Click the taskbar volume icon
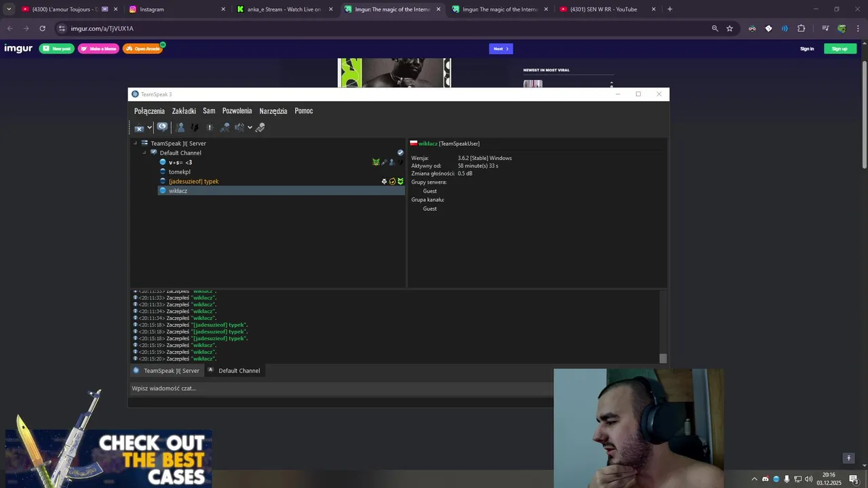This screenshot has width=868, height=488. (808, 479)
